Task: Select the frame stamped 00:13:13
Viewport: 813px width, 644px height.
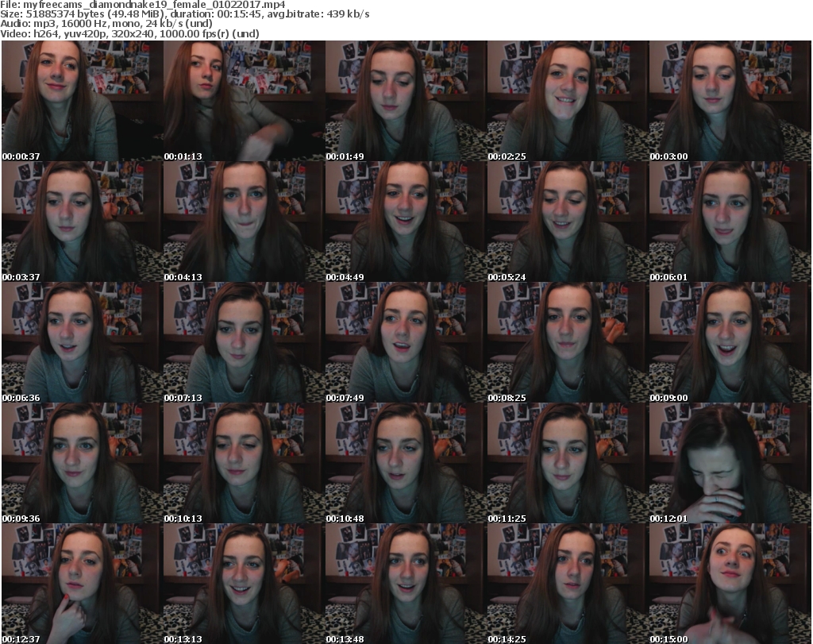Action: [x=245, y=584]
